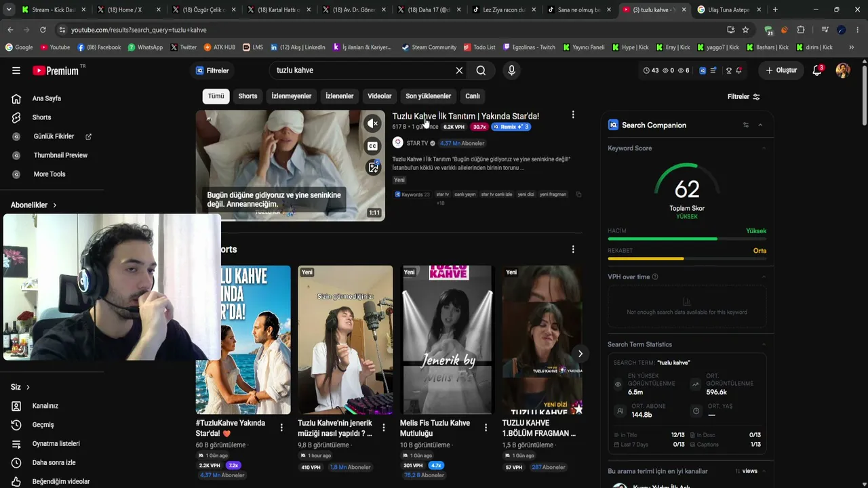Click the image search icon on preview thumbnail
868x488 pixels.
coord(373,167)
